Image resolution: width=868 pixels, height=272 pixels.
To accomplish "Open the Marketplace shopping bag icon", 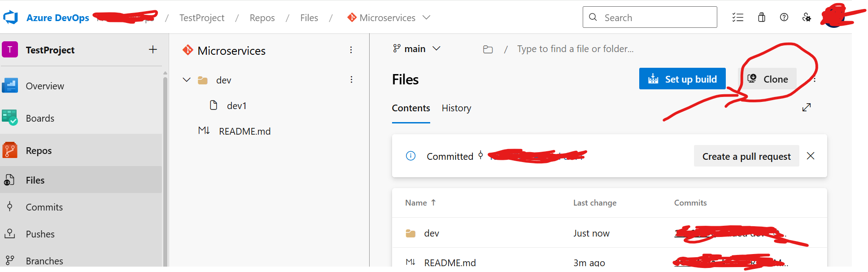I will 761,17.
